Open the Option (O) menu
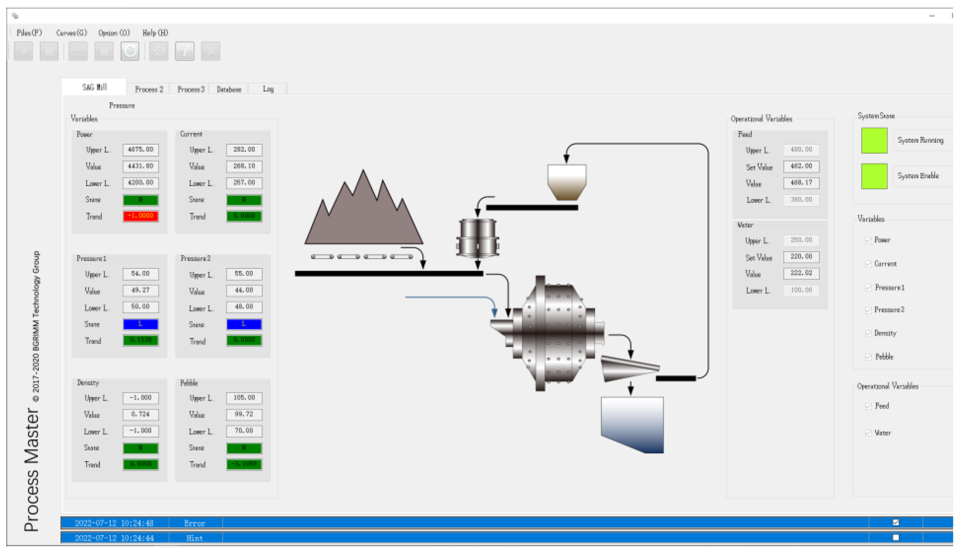Viewport: 963px width, 560px height. (114, 33)
